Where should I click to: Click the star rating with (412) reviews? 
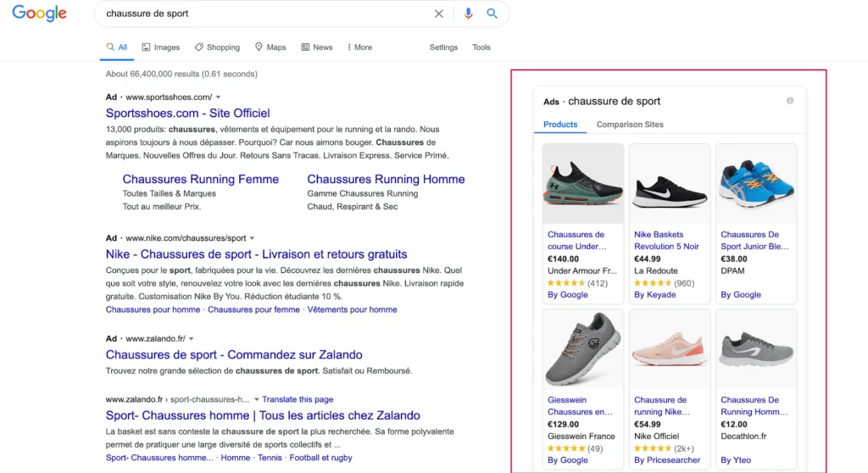click(x=577, y=283)
